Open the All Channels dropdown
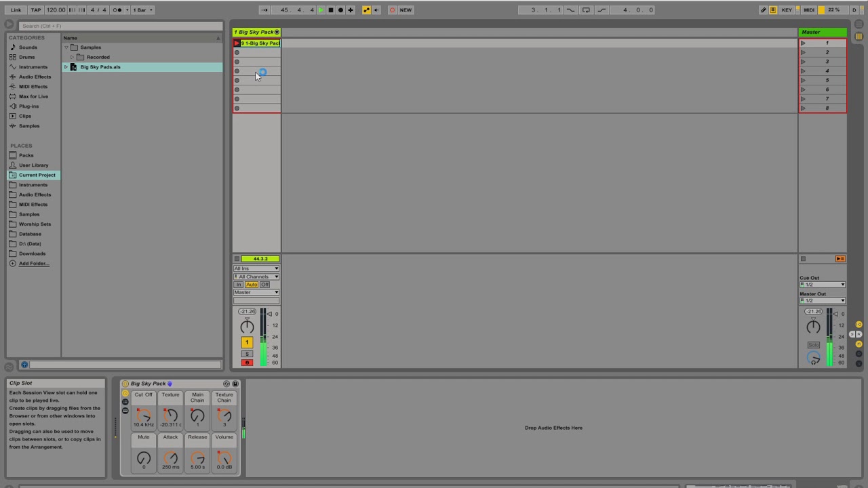This screenshot has width=868, height=488. pos(256,277)
